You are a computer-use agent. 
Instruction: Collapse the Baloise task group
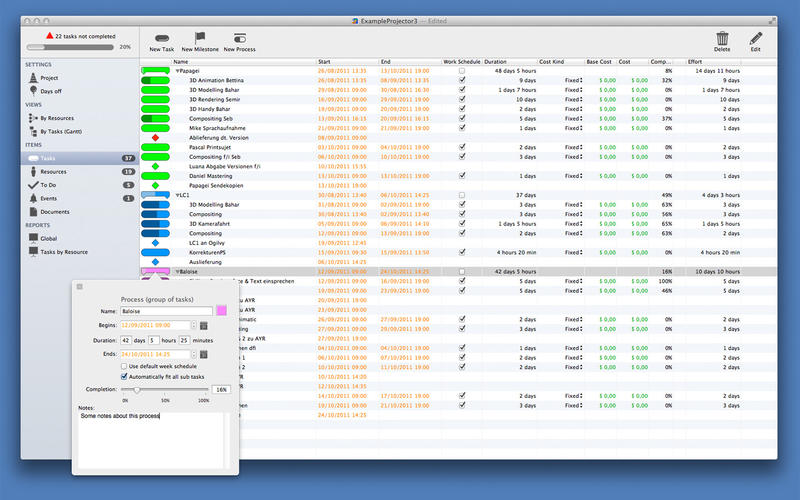tap(178, 272)
